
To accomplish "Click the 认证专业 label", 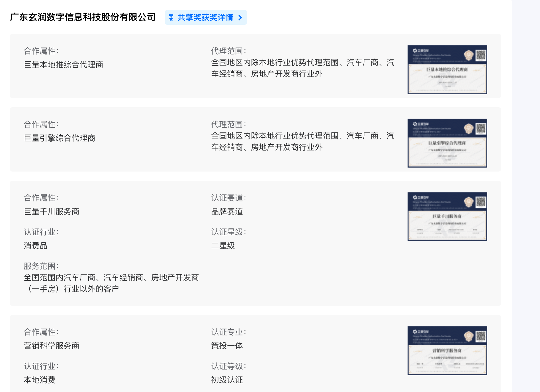I will pos(228,332).
